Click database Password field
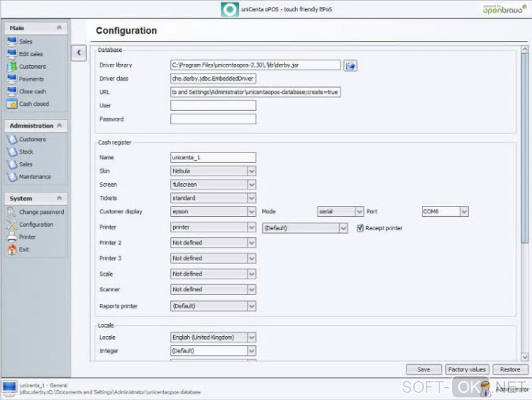Screen dimensions: 532x400 pyautogui.click(x=213, y=119)
